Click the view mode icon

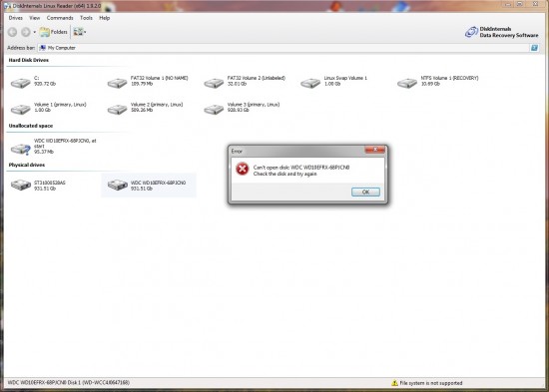tap(78, 32)
